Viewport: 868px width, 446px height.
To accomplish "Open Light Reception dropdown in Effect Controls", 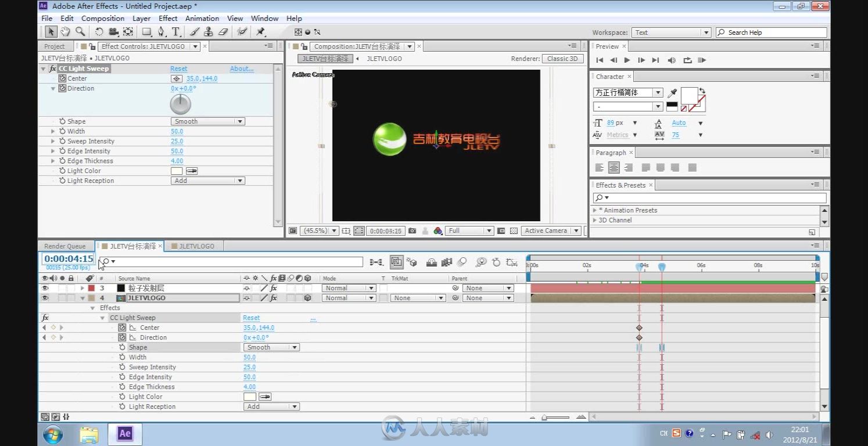I will (208, 181).
